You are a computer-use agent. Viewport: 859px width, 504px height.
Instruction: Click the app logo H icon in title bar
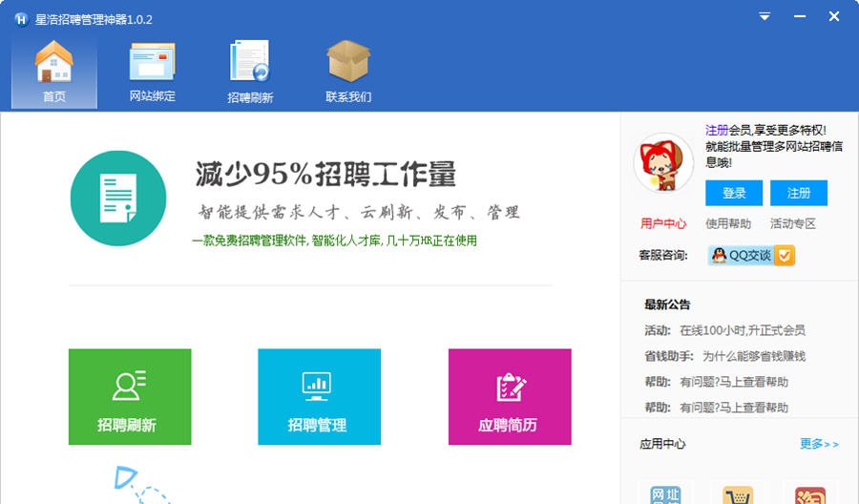(x=21, y=20)
